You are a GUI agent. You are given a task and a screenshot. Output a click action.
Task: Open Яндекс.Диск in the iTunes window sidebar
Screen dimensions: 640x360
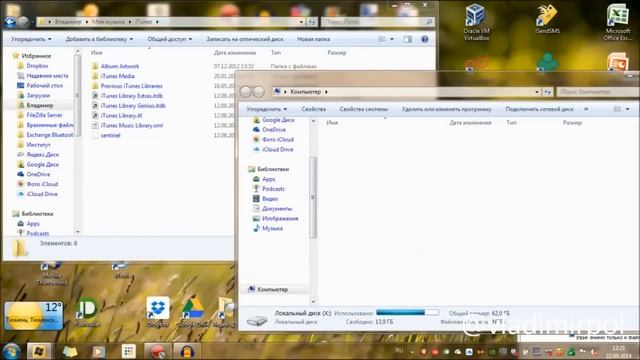[x=42, y=154]
